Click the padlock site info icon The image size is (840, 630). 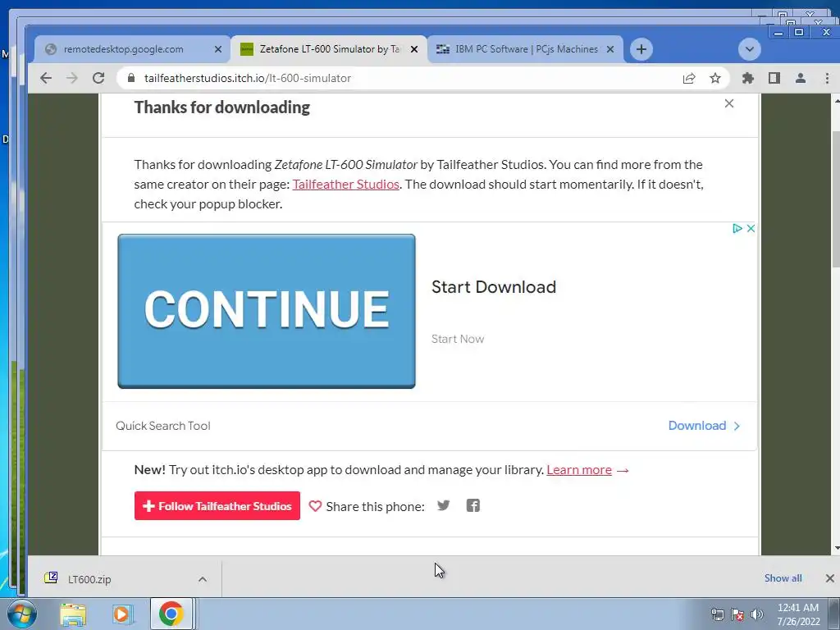131,78
